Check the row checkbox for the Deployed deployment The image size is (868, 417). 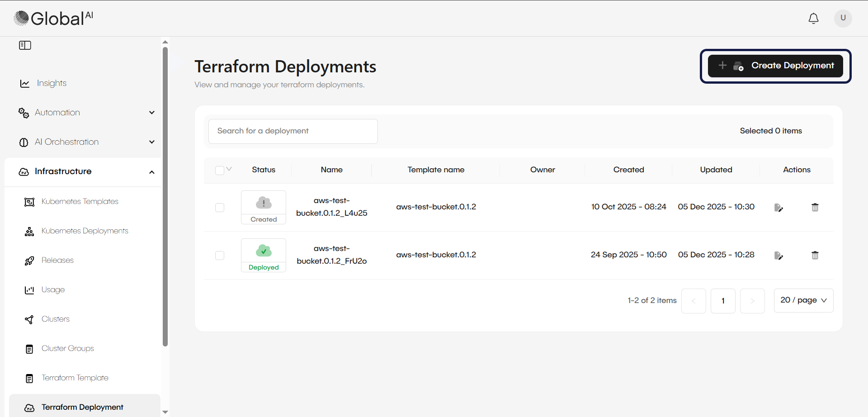(220, 255)
